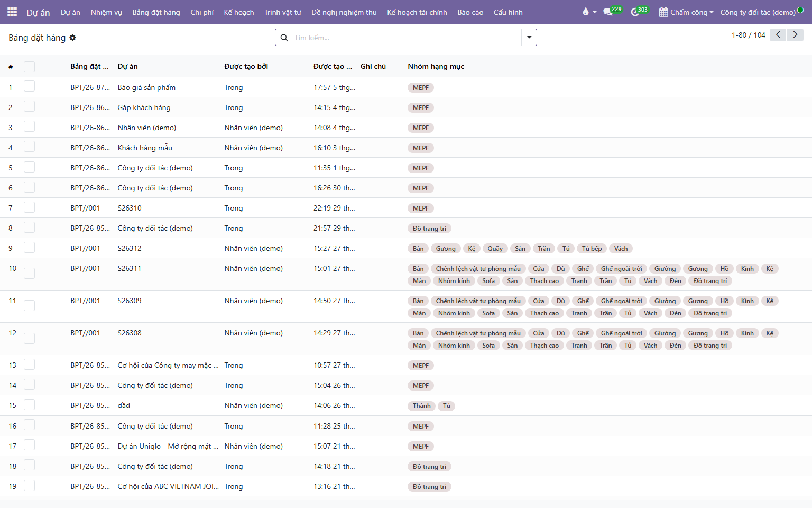812x508 pixels.
Task: Open record Khách hàng mẫu
Action: tap(145, 148)
